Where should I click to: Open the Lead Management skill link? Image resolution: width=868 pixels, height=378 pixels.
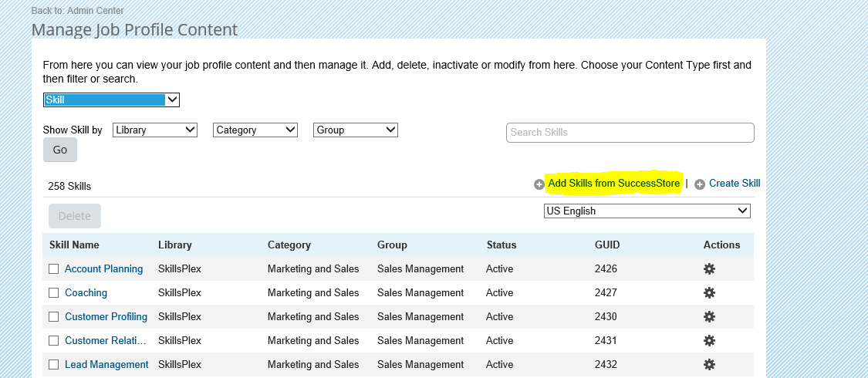[106, 364]
